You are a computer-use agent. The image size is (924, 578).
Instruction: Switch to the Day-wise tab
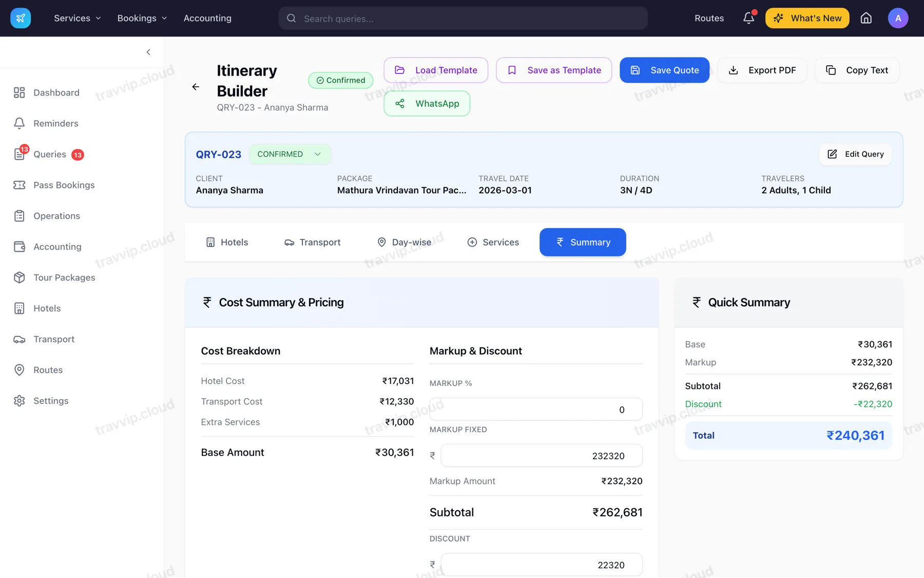coord(405,242)
